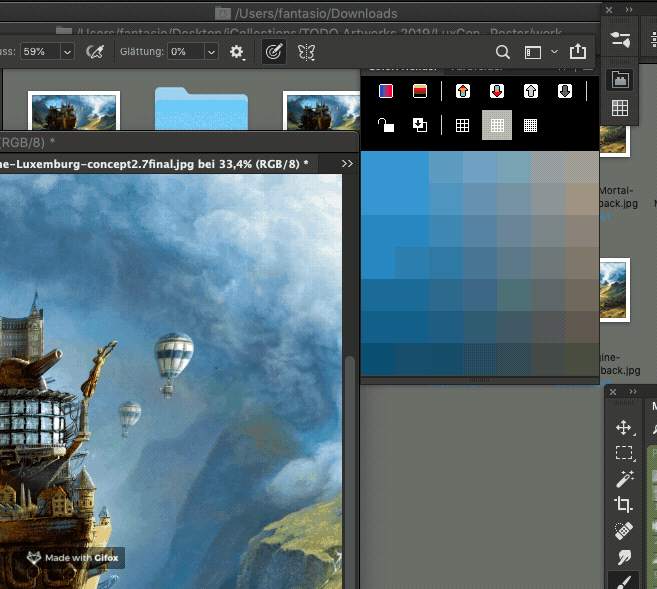This screenshot has width=657, height=589.
Task: Switch to Luxemburg-concept2.7final.jpg document tab
Action: (154, 164)
